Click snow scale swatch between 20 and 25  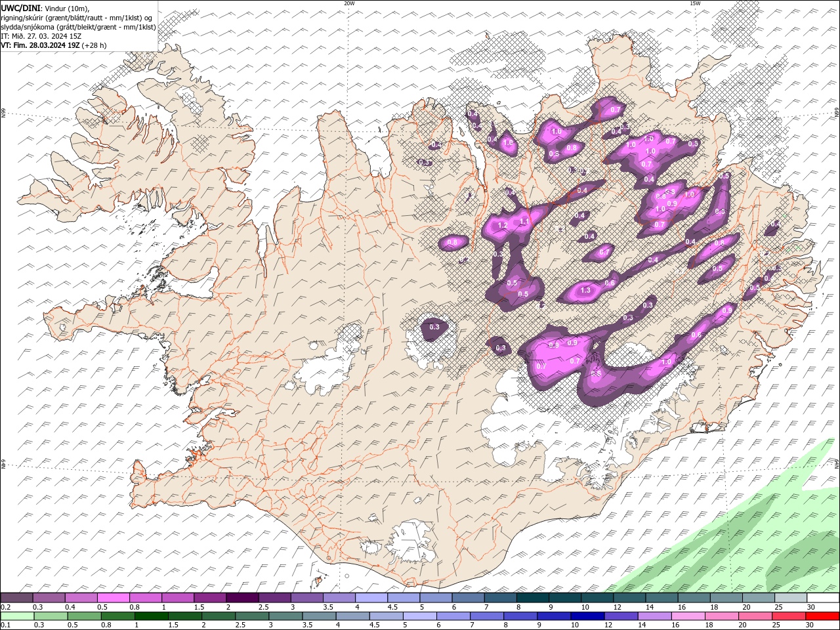(x=759, y=598)
